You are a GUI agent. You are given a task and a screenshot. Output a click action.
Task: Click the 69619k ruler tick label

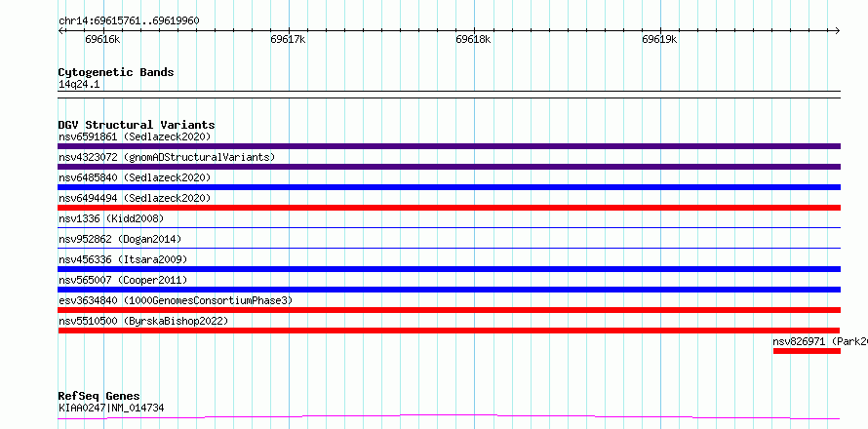tap(660, 40)
